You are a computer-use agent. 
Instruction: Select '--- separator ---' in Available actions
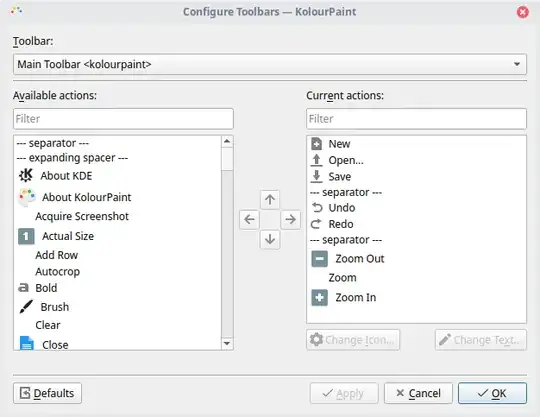tap(53, 143)
